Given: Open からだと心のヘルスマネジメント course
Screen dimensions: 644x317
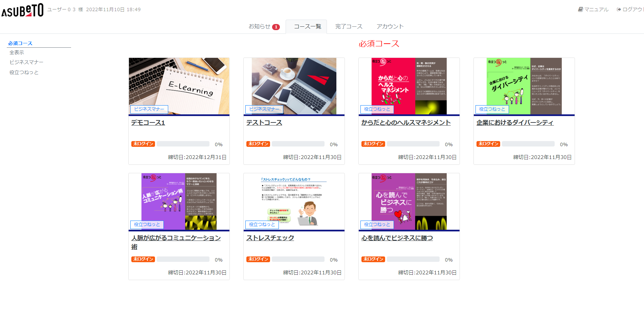Looking at the screenshot, I should click(406, 122).
